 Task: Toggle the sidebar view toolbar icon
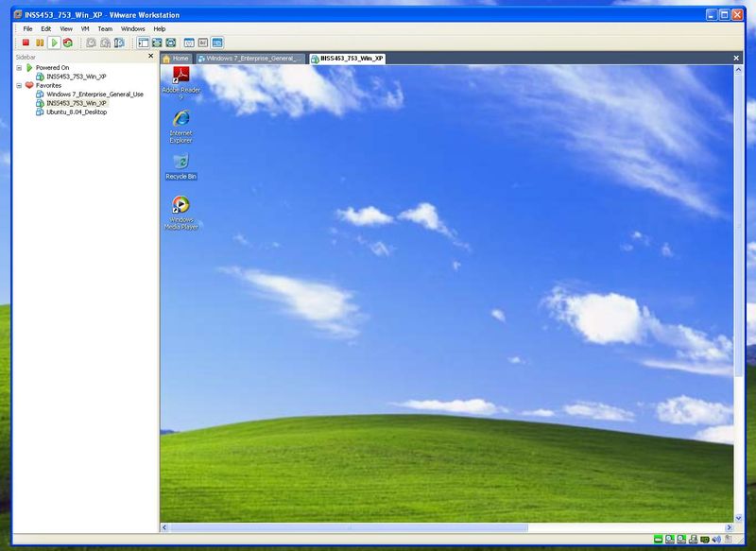click(x=143, y=43)
